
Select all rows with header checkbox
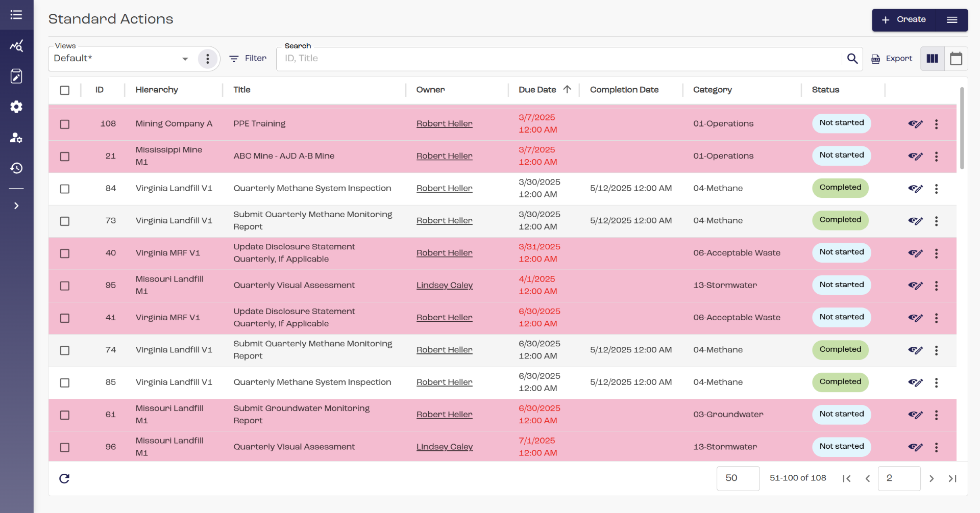pyautogui.click(x=65, y=90)
